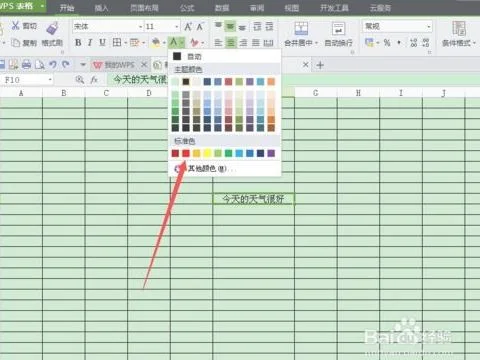
Task: Click the justify alignment icon
Action: coord(256,43)
